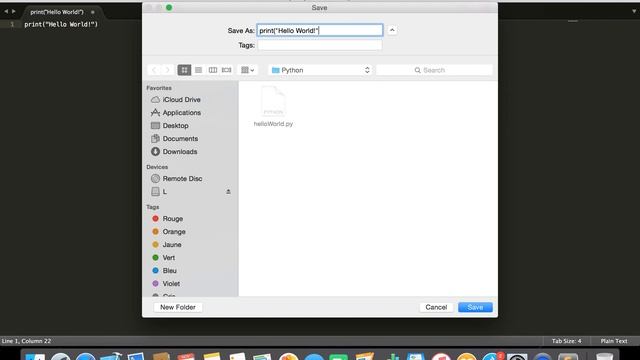Click the Search field
Screen dimensions: 640x360
point(434,70)
